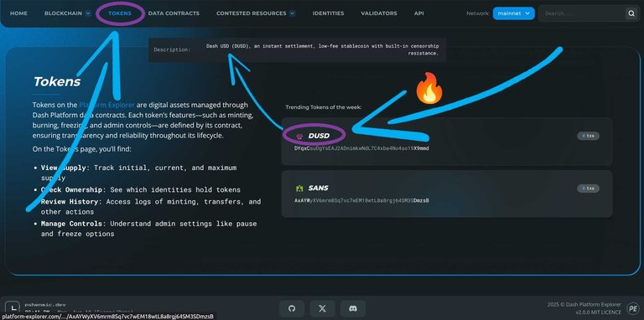
Task: Click the PE logo badge in the footer
Action: pos(632,308)
